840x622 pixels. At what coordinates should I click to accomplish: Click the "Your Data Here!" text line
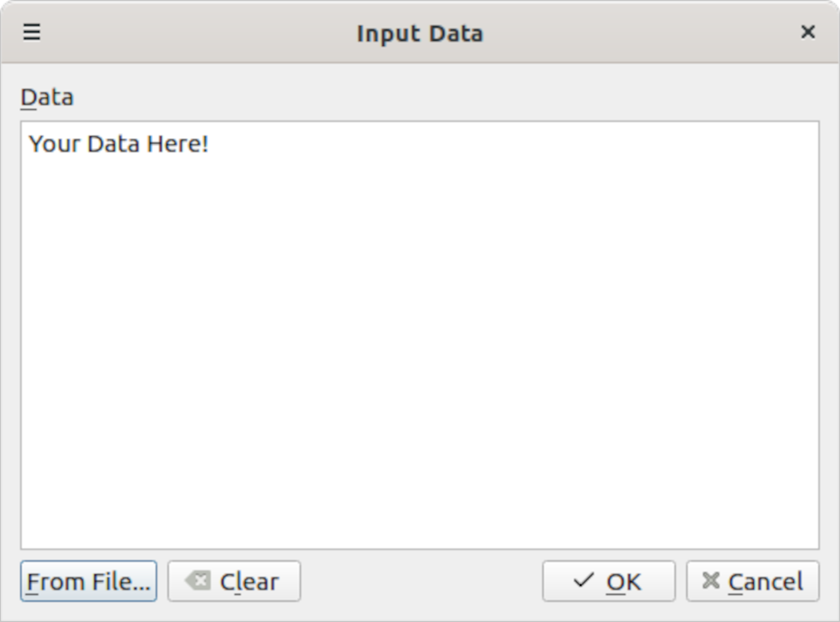tap(118, 144)
